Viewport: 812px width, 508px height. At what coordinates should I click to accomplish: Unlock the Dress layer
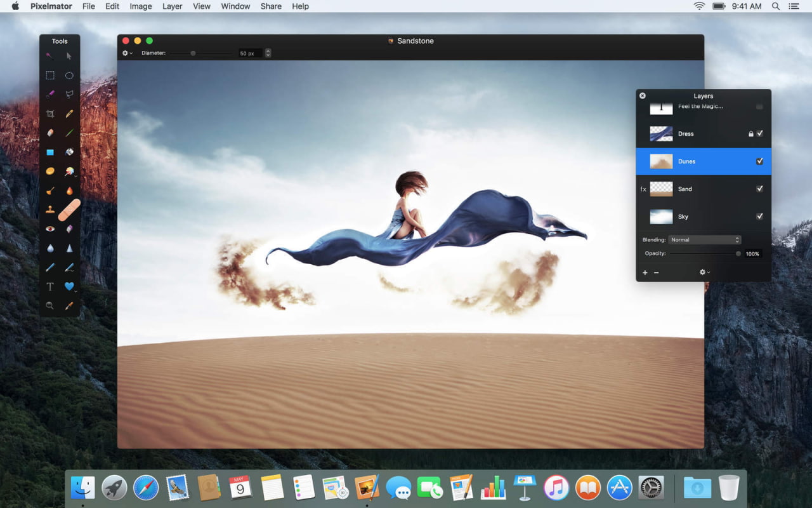pyautogui.click(x=750, y=133)
